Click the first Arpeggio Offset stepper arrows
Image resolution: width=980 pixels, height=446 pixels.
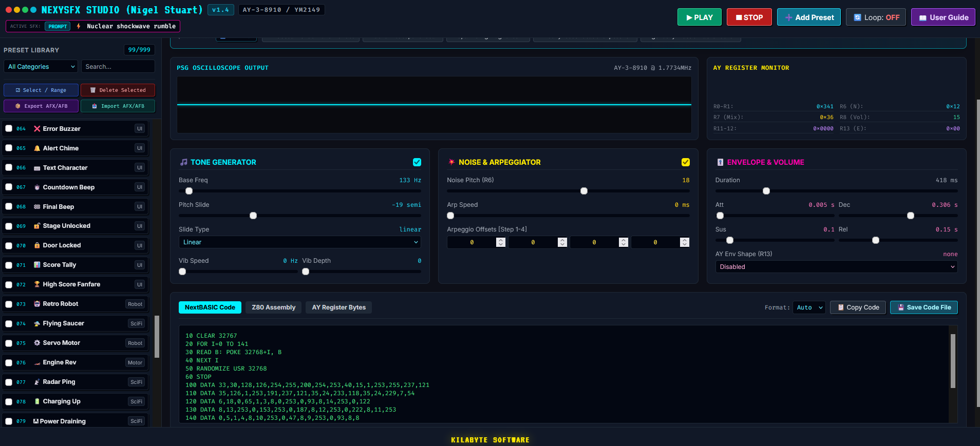(x=501, y=242)
